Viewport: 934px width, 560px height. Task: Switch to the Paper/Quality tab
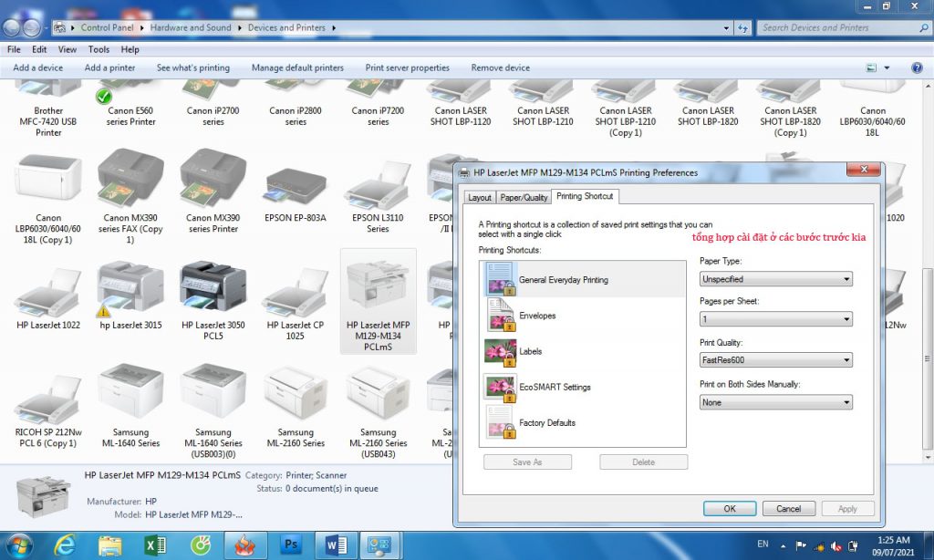click(524, 197)
